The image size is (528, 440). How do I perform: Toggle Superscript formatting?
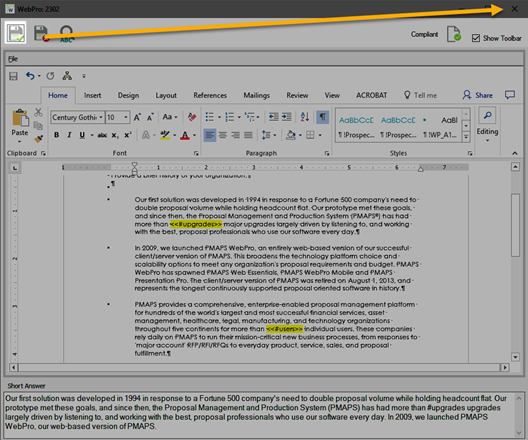click(128, 135)
